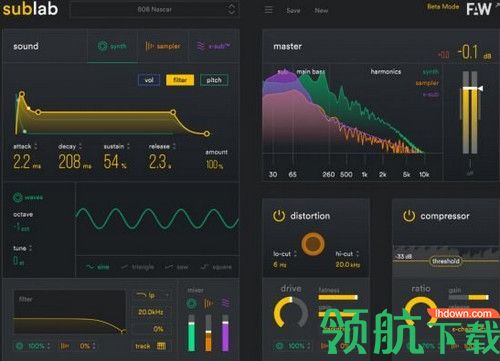Click the sublab logo
The width and height of the screenshot is (500, 361).
click(x=30, y=9)
